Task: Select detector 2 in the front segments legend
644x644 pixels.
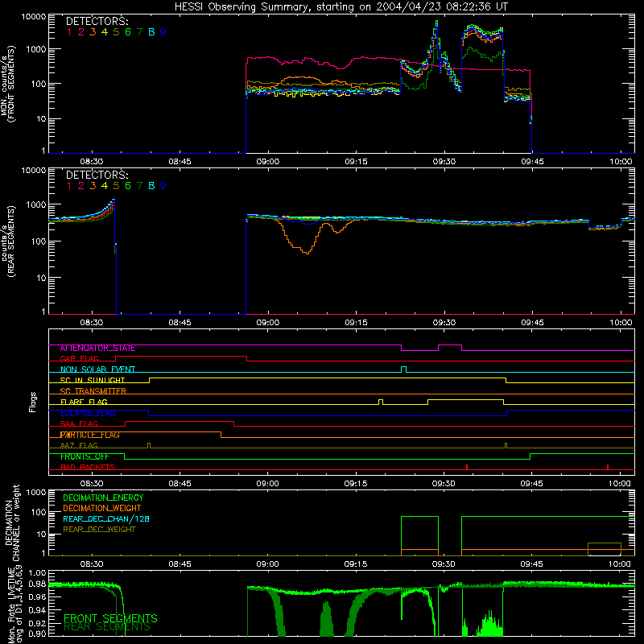Action: pyautogui.click(x=81, y=32)
